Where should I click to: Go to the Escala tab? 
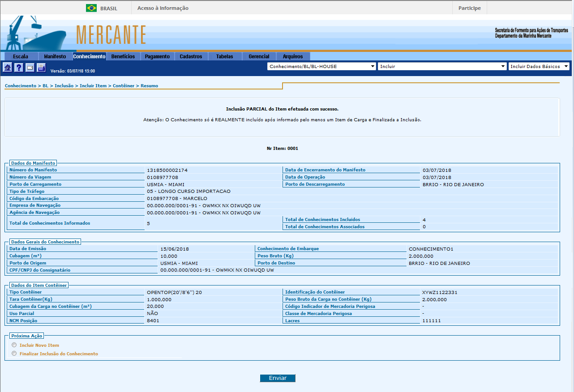(x=20, y=56)
